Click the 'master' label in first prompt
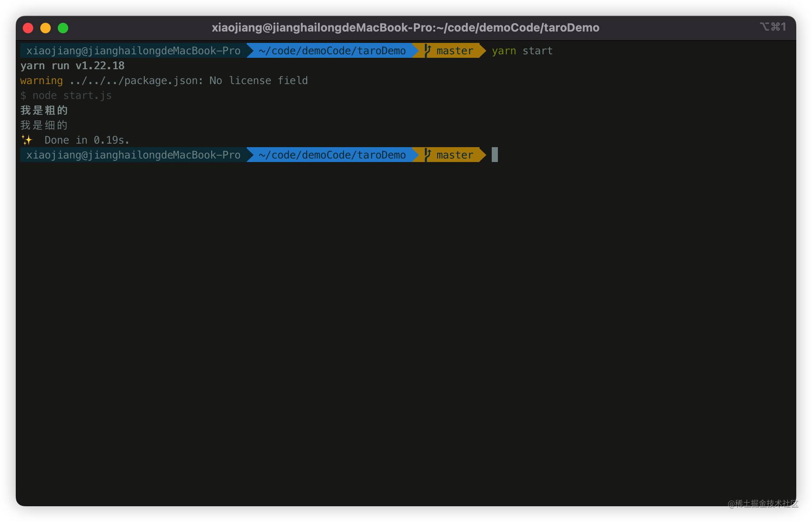812x522 pixels. (455, 51)
